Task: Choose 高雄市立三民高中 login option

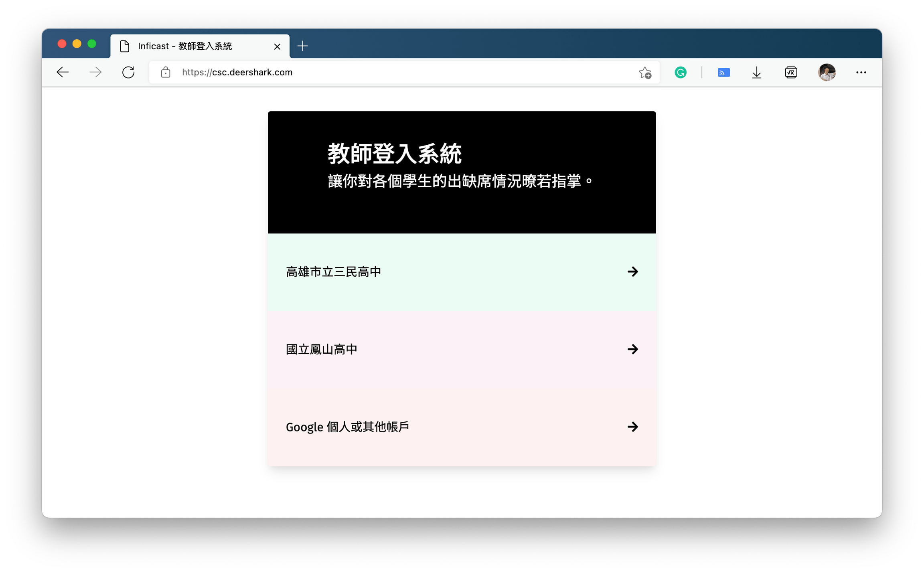Action: (x=462, y=272)
